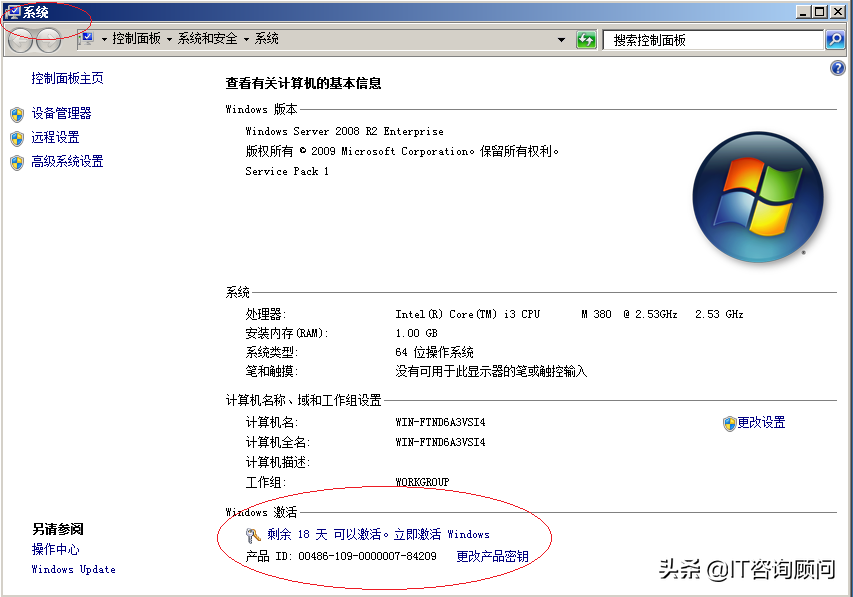Click RAM value '1.00 GB'
The image size is (853, 597).
click(x=416, y=333)
